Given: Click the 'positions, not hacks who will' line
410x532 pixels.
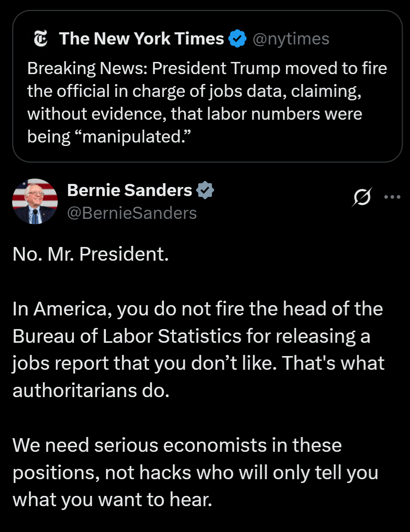Looking at the screenshot, I should (196, 473).
